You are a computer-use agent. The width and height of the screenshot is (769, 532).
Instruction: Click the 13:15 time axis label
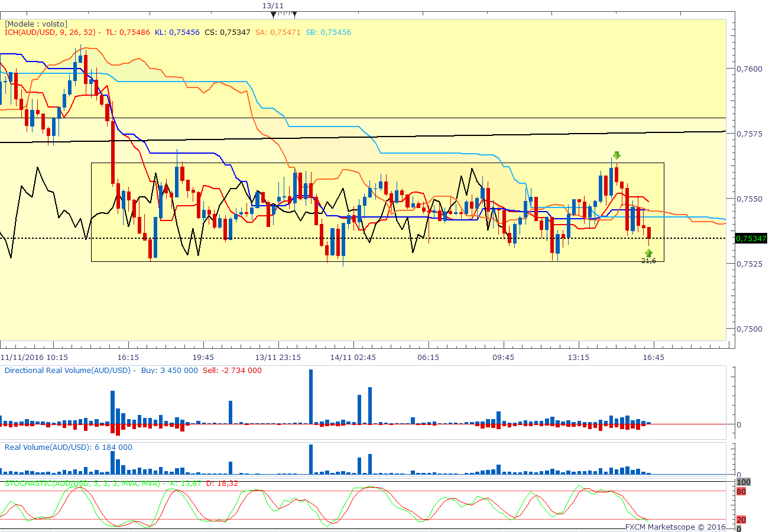(578, 357)
